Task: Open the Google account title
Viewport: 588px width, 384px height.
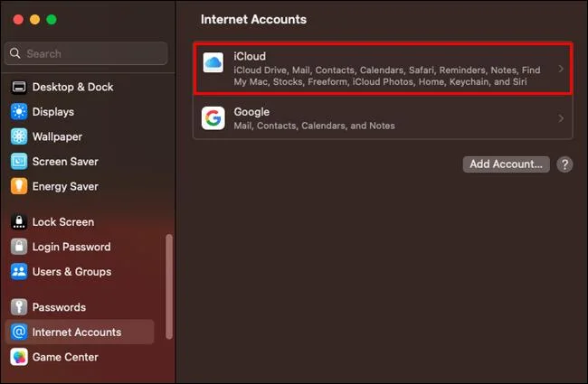Action: tap(251, 112)
